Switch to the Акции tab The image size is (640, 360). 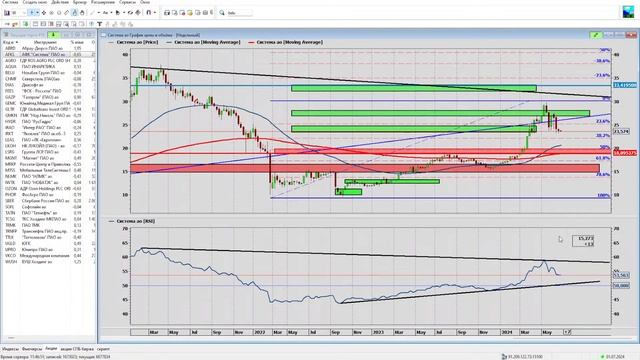coord(51,349)
